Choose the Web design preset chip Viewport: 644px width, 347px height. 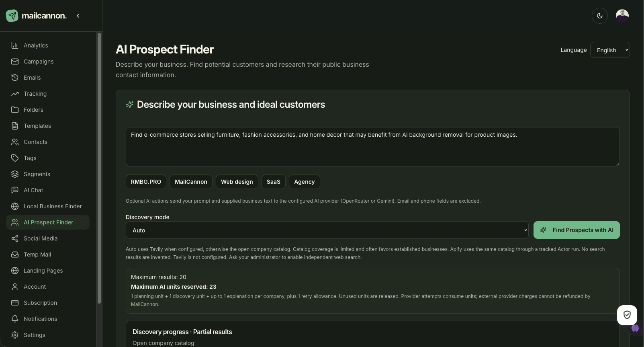tap(237, 182)
